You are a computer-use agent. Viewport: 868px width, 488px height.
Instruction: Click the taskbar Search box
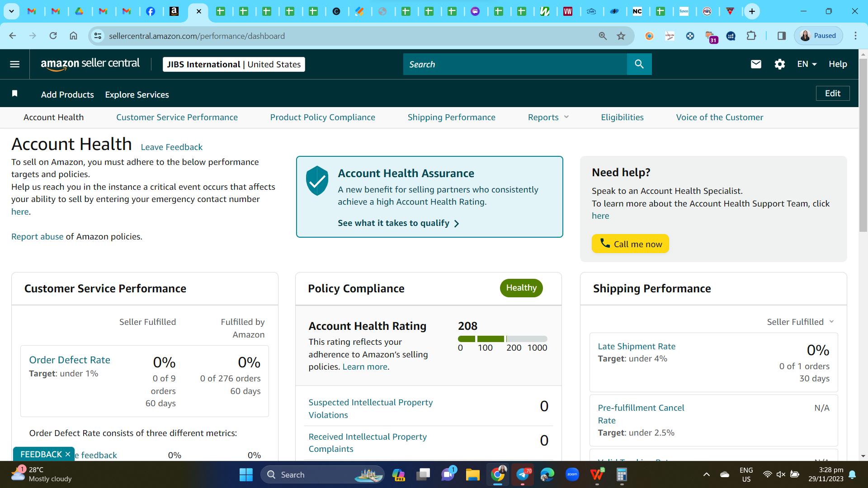(322, 474)
